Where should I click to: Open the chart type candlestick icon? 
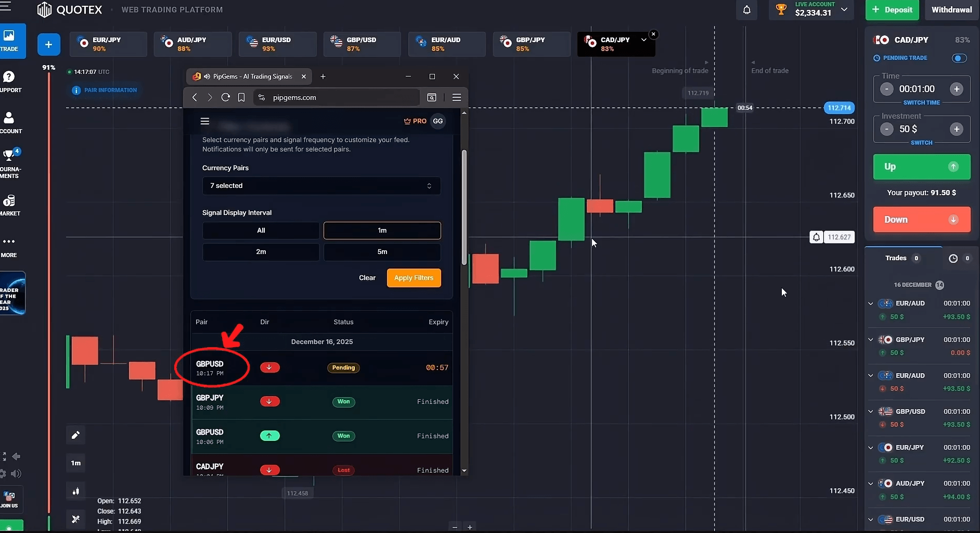tap(75, 491)
